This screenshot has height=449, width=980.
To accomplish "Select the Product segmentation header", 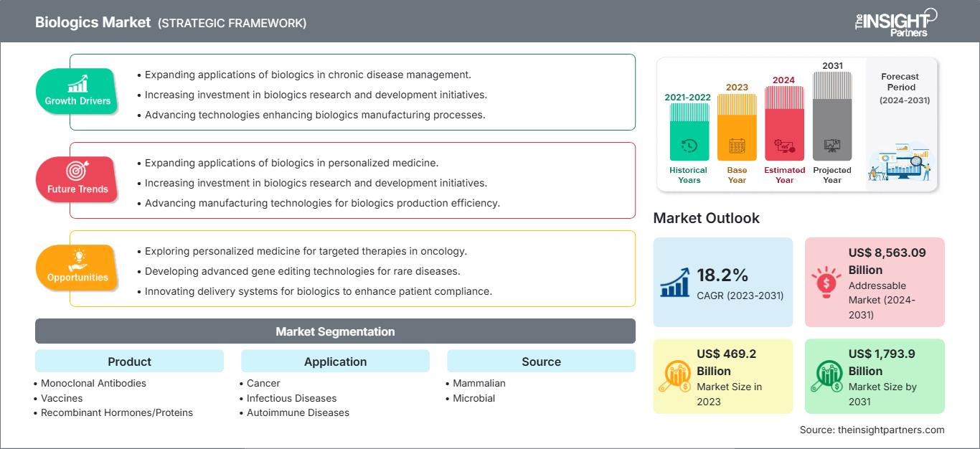I will pyautogui.click(x=129, y=361).
